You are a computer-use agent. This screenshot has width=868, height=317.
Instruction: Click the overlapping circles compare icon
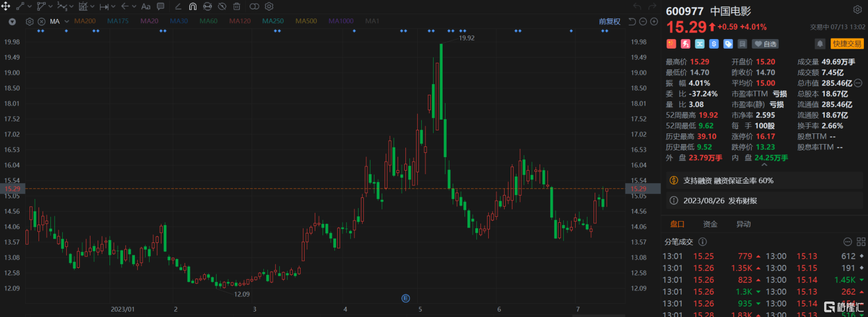coord(254,7)
